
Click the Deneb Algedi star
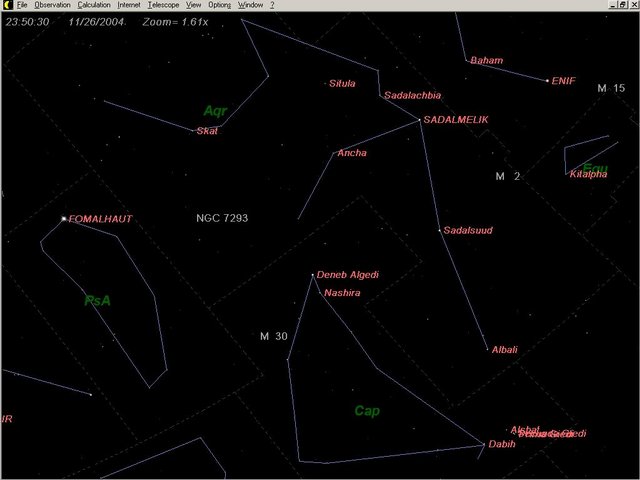(313, 275)
